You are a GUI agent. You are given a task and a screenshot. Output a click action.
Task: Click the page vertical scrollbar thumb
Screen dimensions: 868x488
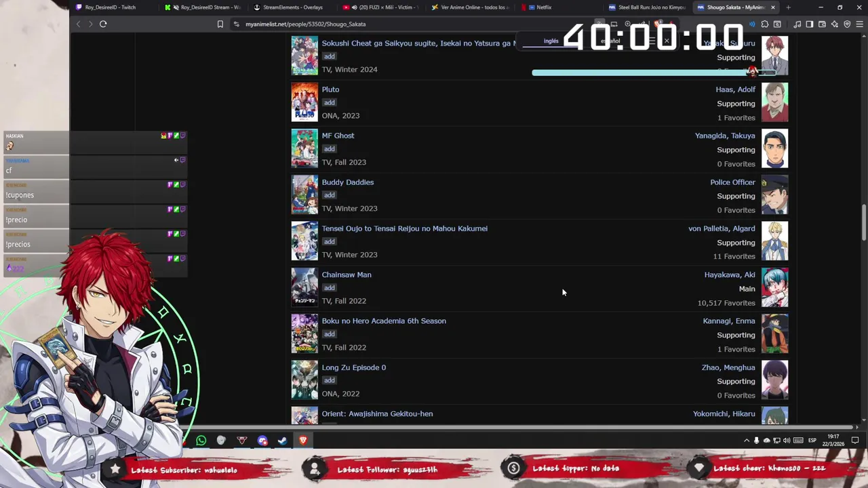coord(863,222)
